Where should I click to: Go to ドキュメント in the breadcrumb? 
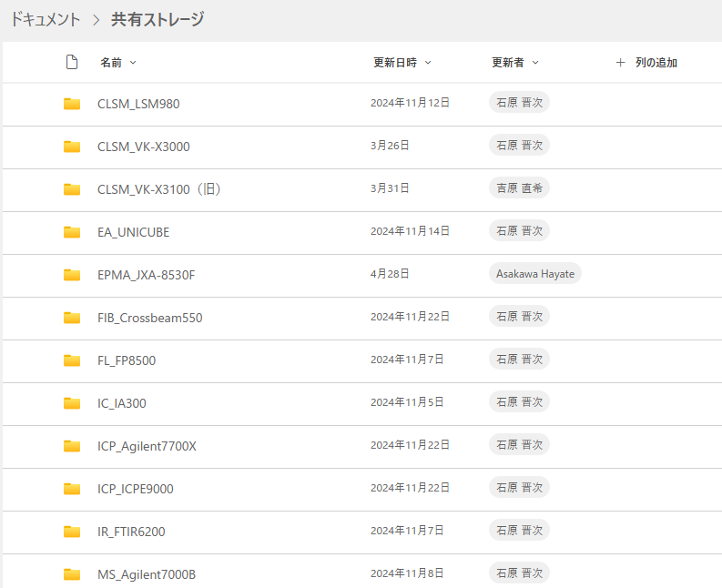coord(46,19)
